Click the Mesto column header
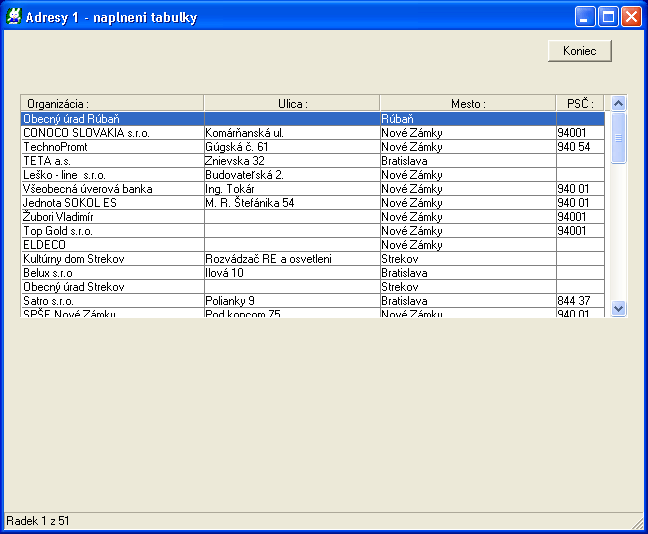Image resolution: width=648 pixels, height=534 pixels. [467, 103]
